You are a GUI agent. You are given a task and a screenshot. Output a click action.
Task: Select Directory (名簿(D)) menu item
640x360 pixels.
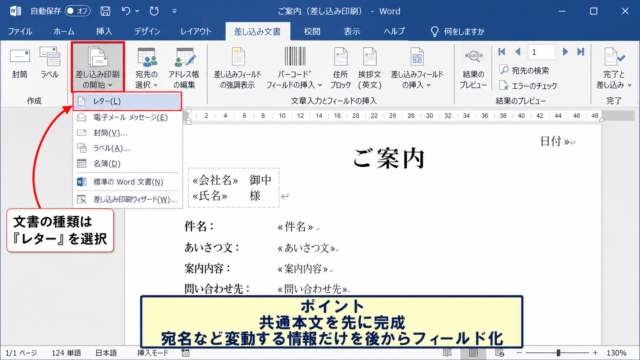[x=127, y=164]
